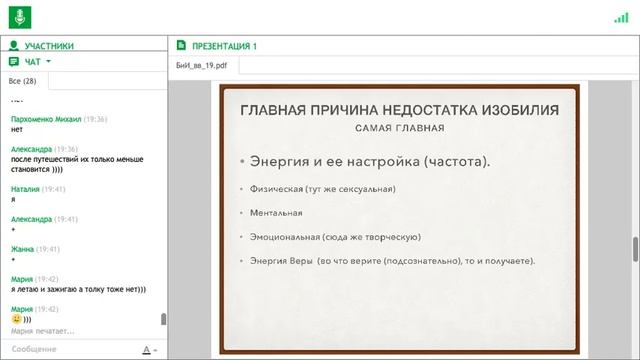Click slide subtitle САМАЯ ГЛАВНАЯ

pos(400,128)
